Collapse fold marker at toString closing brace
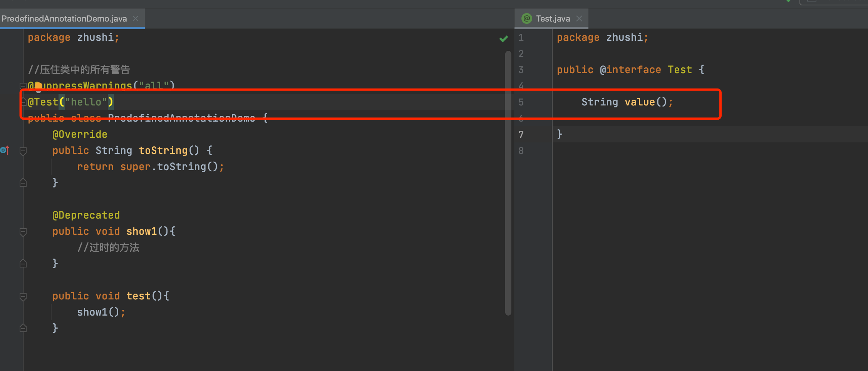This screenshot has width=868, height=371. [23, 182]
